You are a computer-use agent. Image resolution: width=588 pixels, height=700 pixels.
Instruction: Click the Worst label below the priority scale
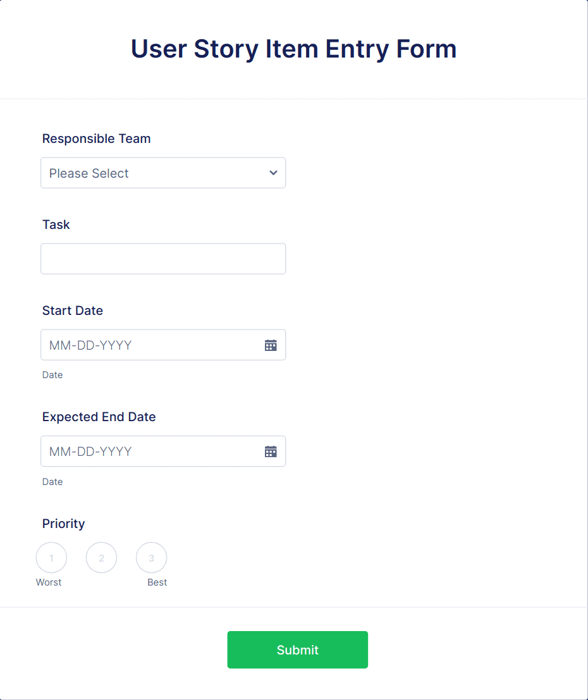(49, 582)
